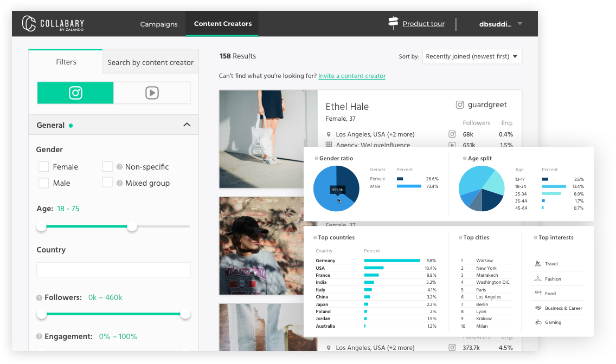The image size is (616, 364).
Task: Open the Campaigns tab
Action: (x=159, y=24)
